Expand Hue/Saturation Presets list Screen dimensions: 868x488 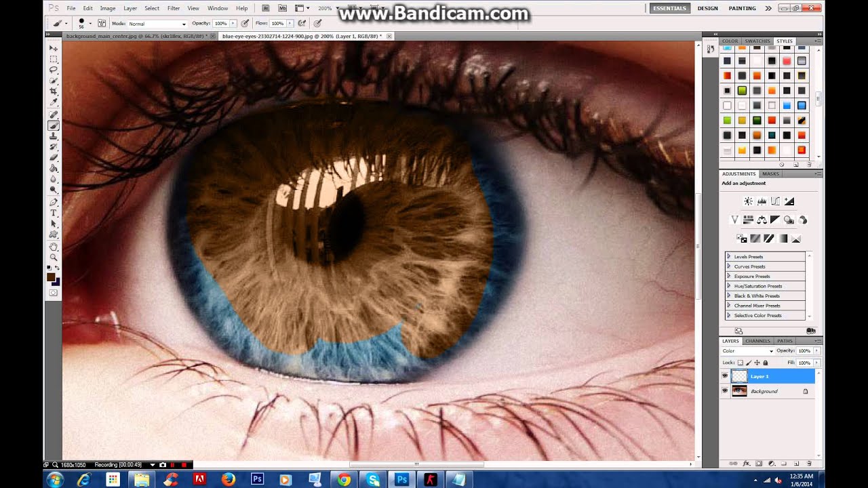tap(729, 286)
